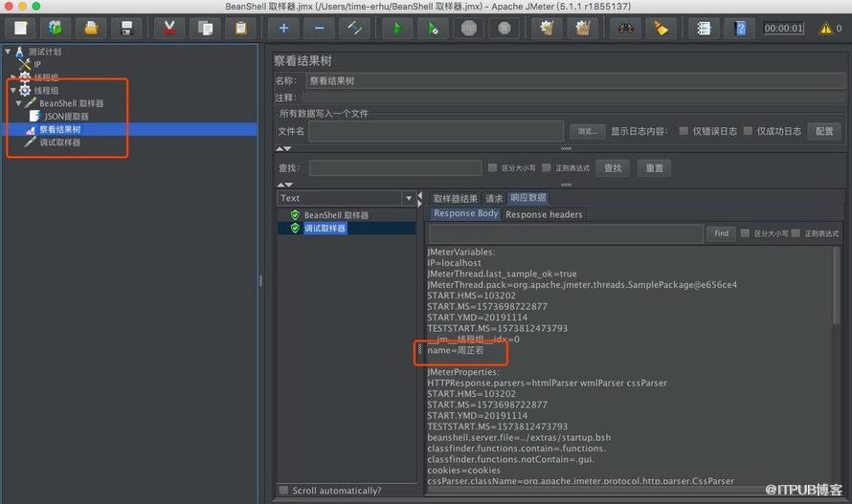Open the Response Body tab
The width and height of the screenshot is (852, 504).
[465, 214]
